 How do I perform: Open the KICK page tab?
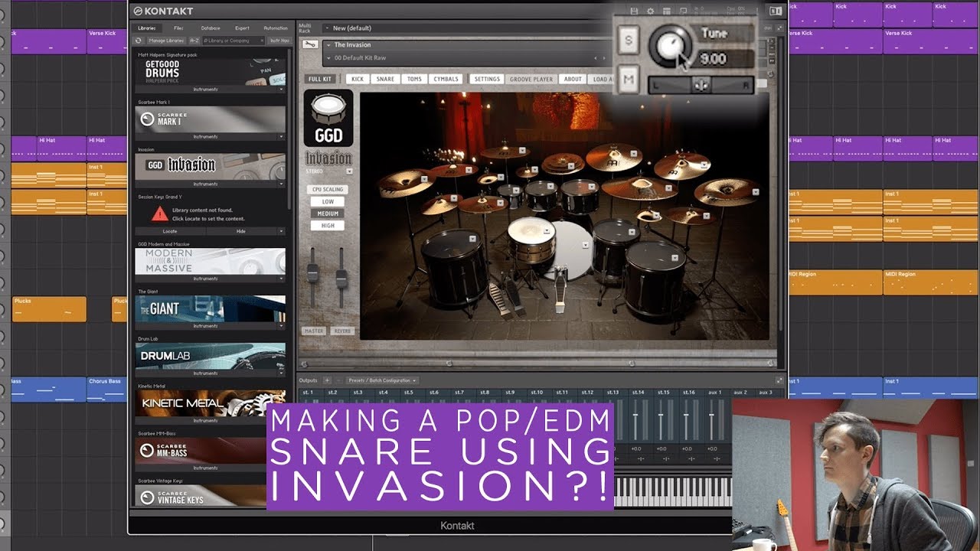[x=358, y=79]
